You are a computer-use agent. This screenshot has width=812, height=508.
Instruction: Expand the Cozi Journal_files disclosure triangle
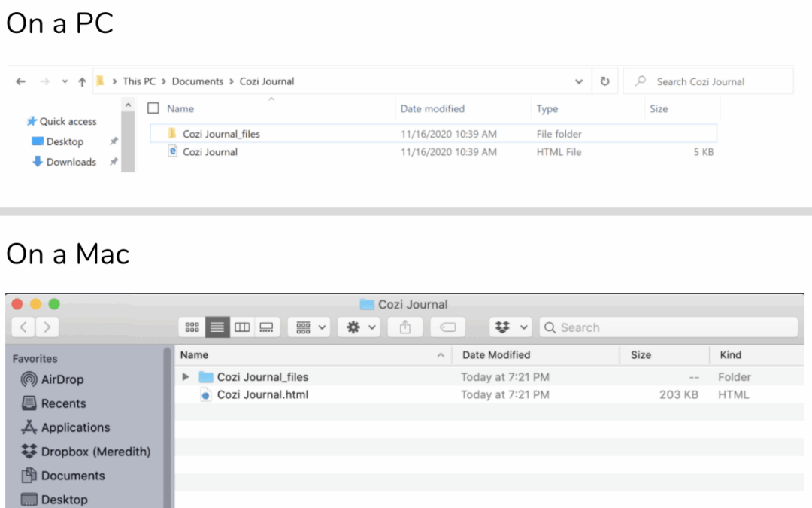pyautogui.click(x=186, y=377)
